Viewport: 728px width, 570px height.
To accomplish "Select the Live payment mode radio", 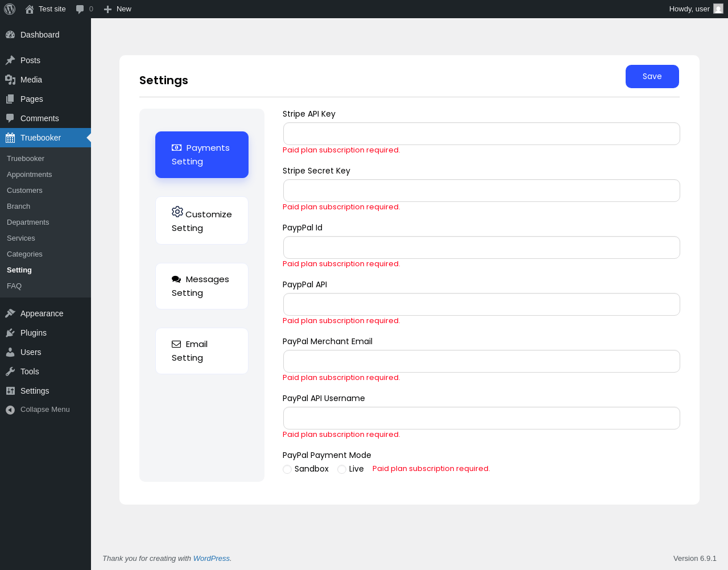I will 342,469.
